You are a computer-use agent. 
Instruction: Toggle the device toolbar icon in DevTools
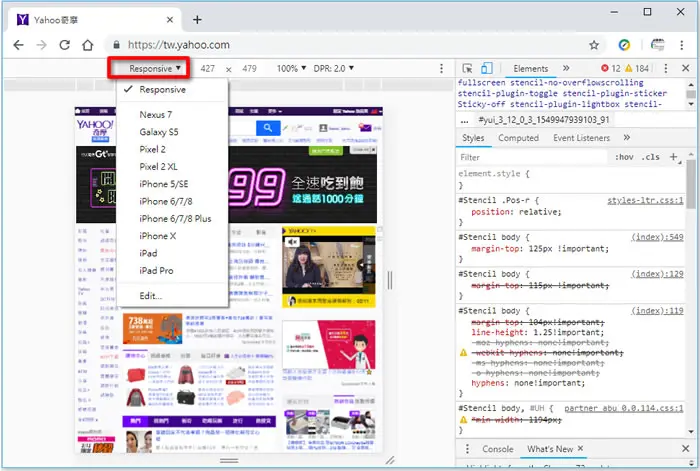(487, 68)
